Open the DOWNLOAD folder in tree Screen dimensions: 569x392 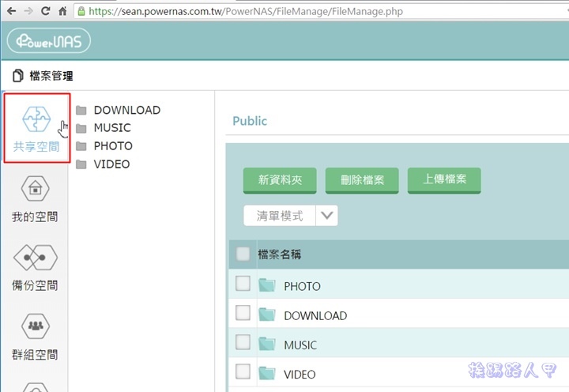126,110
